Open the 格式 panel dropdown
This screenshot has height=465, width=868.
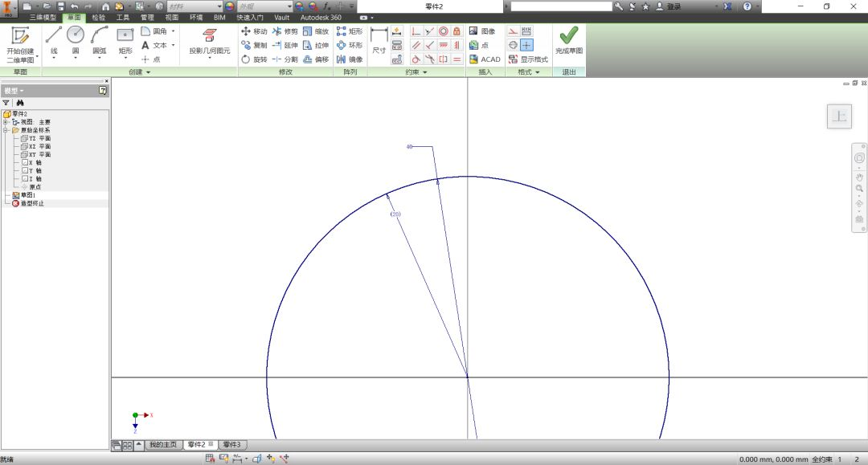click(x=529, y=72)
